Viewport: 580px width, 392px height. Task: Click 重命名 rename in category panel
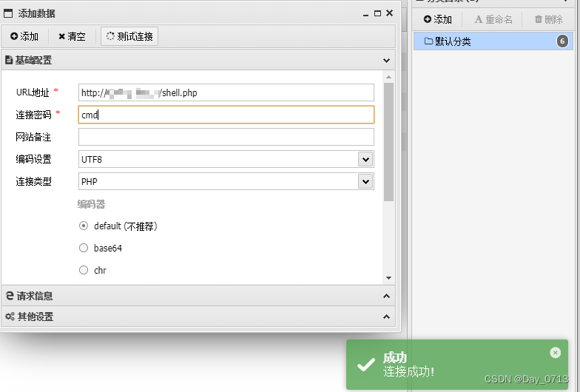pyautogui.click(x=493, y=19)
